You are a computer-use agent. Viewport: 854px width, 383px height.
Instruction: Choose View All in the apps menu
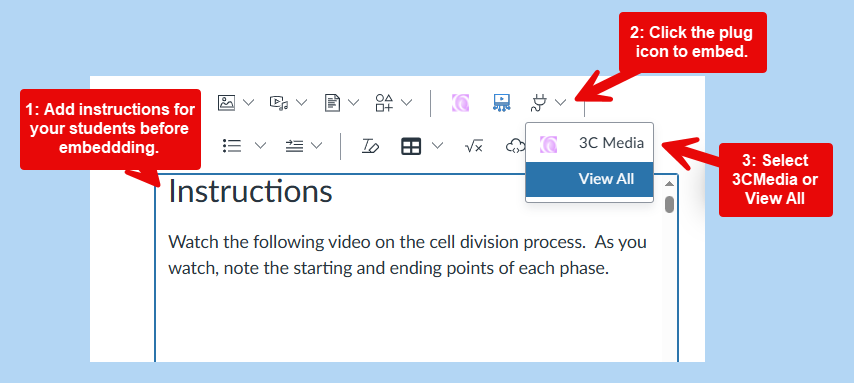pos(589,179)
